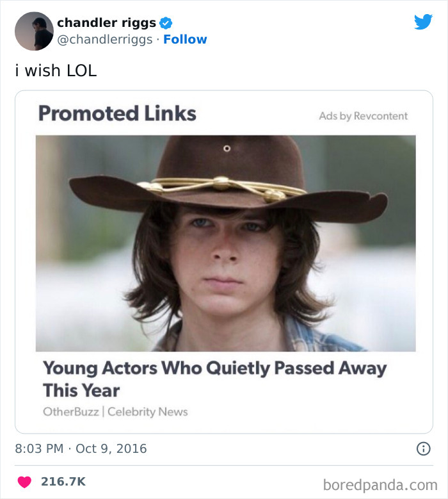Open the "chandler riggs" display name
This screenshot has height=499, width=448.
coord(106,23)
